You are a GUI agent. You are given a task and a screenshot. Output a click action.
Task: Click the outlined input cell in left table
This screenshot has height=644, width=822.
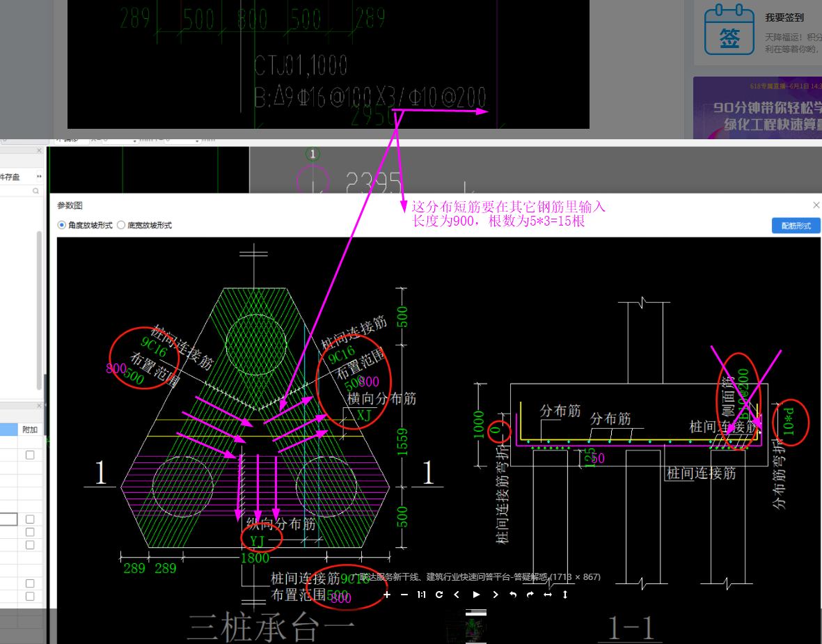pos(8,519)
